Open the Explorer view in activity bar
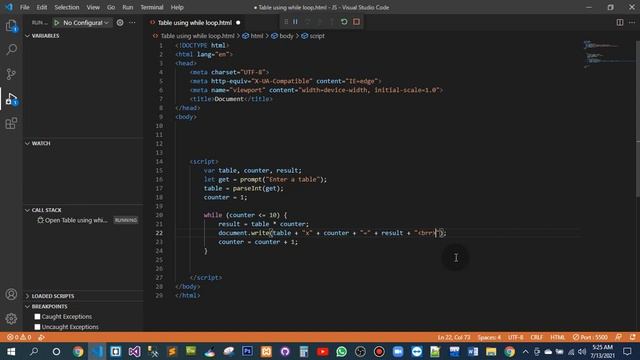640x360 pixels. tap(11, 26)
